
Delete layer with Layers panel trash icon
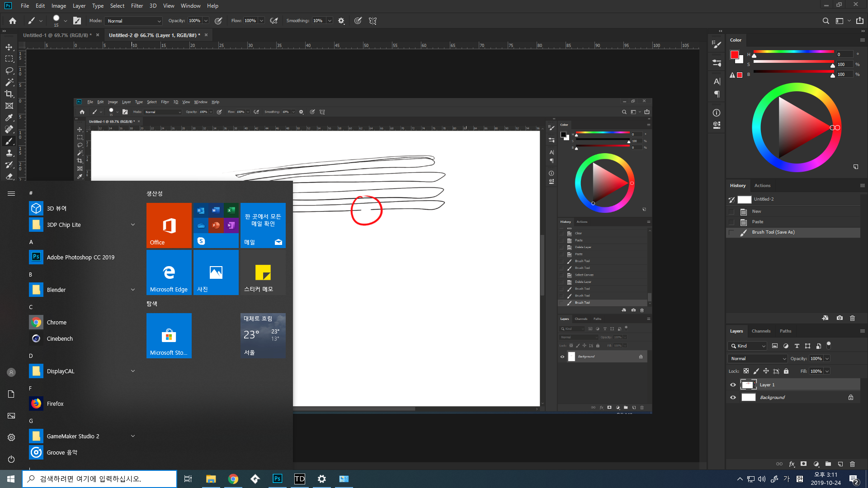click(x=852, y=464)
